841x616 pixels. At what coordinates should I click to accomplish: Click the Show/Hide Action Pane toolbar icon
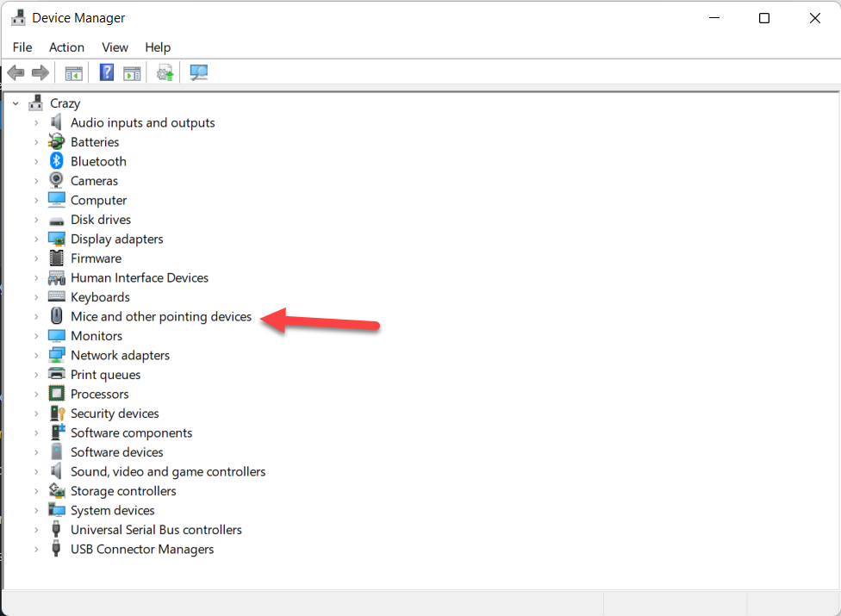(x=132, y=73)
